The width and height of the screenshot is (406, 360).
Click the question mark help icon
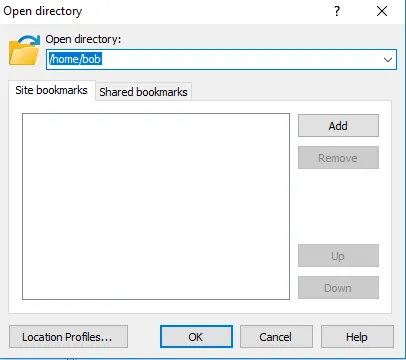coord(337,11)
